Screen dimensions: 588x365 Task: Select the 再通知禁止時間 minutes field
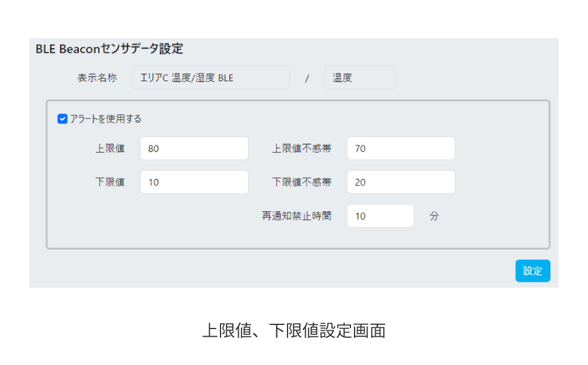pyautogui.click(x=380, y=216)
